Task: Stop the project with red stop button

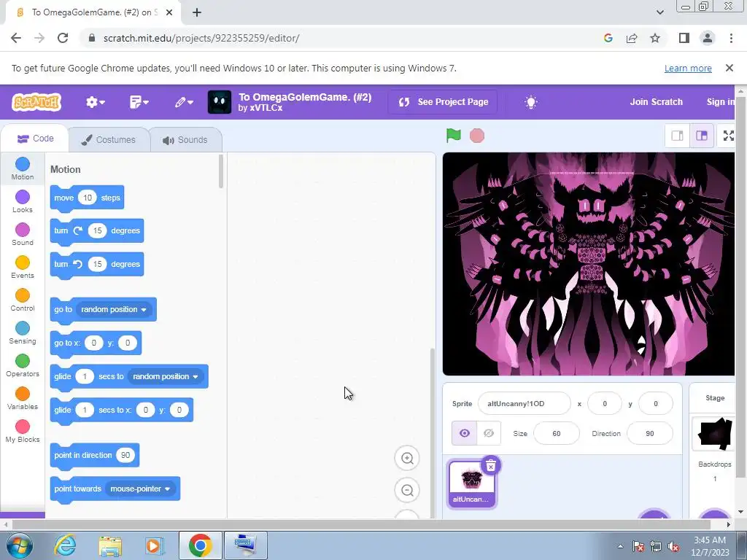Action: coord(477,136)
